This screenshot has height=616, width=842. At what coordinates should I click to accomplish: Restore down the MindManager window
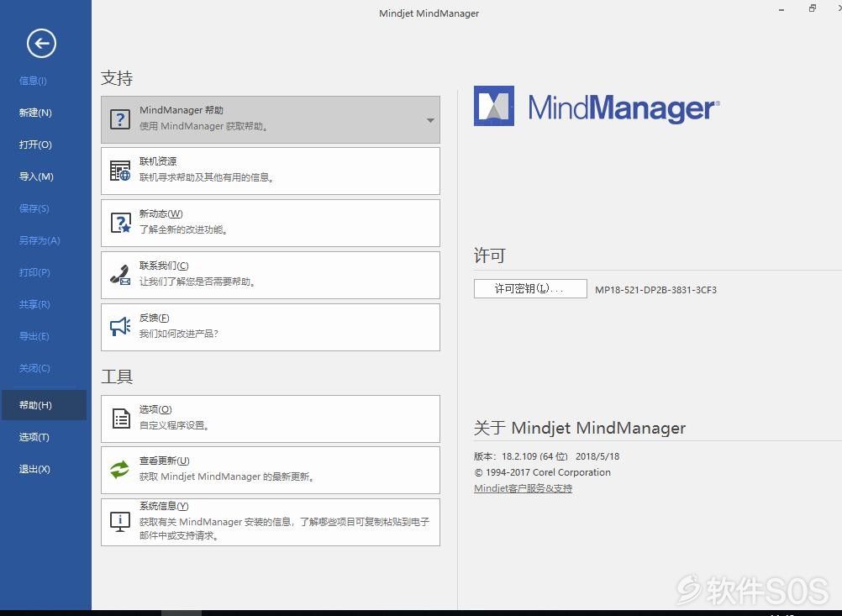(x=813, y=8)
